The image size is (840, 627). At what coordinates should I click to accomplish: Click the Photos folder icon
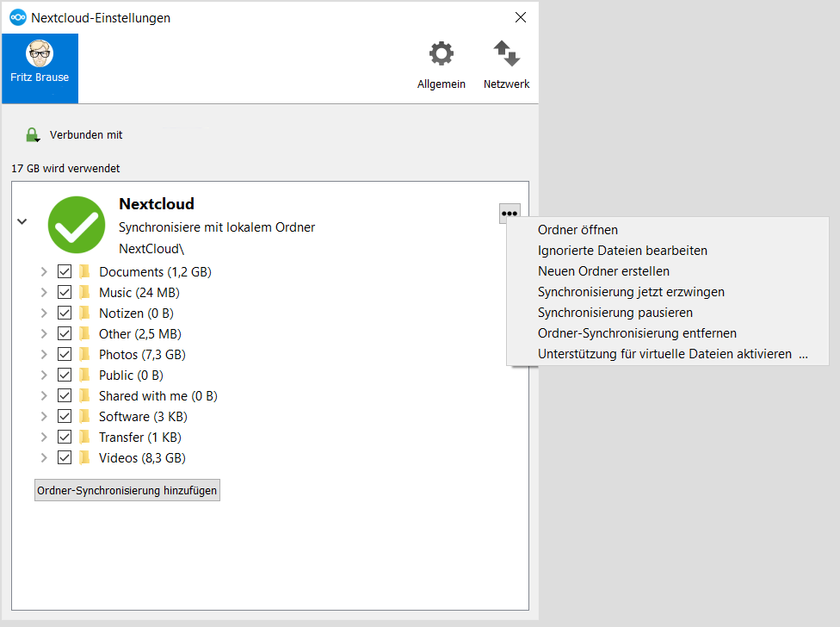pyautogui.click(x=84, y=354)
